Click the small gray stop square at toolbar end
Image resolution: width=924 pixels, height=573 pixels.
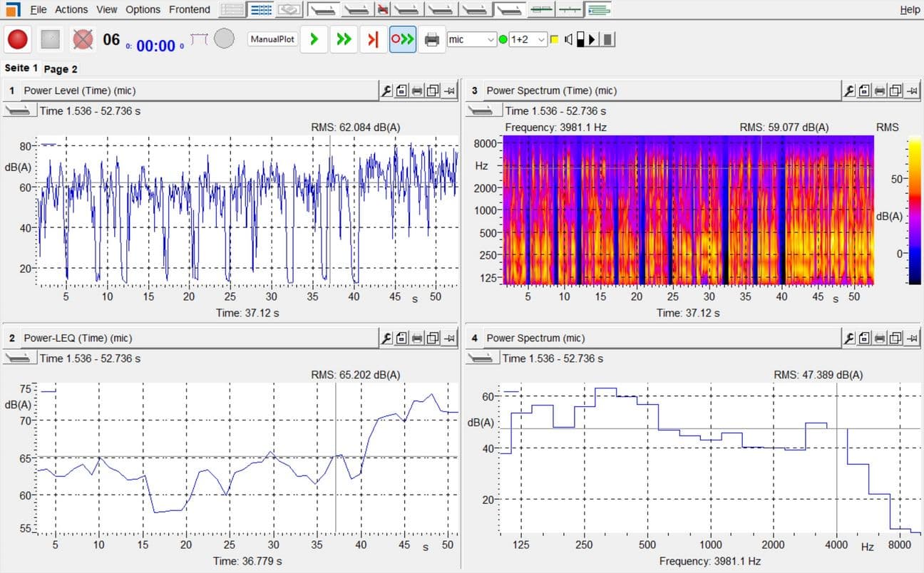tap(607, 40)
